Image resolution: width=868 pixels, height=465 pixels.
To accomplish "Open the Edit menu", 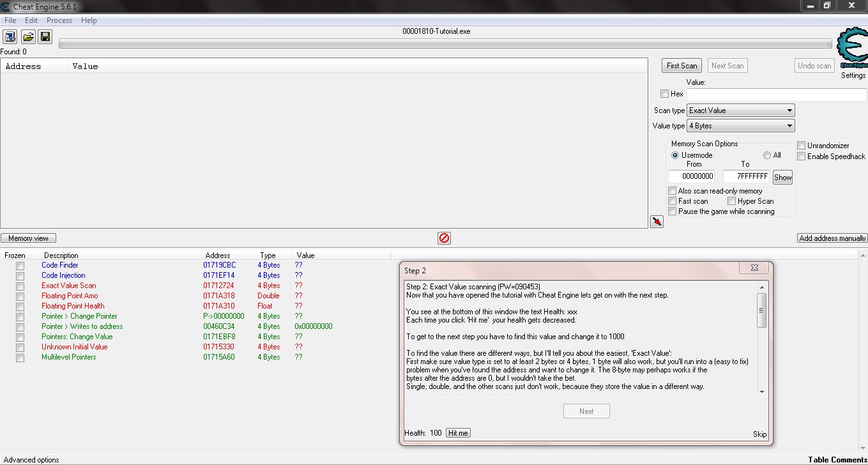I will pyautogui.click(x=31, y=20).
